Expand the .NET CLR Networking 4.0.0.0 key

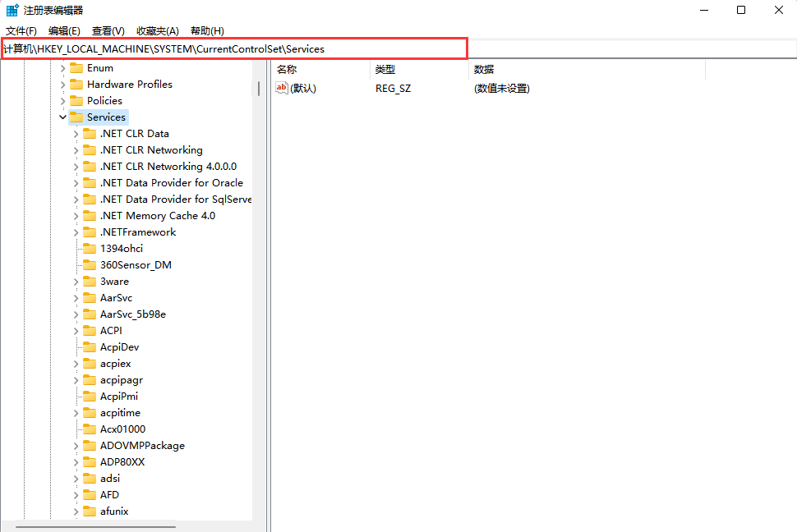(x=76, y=167)
